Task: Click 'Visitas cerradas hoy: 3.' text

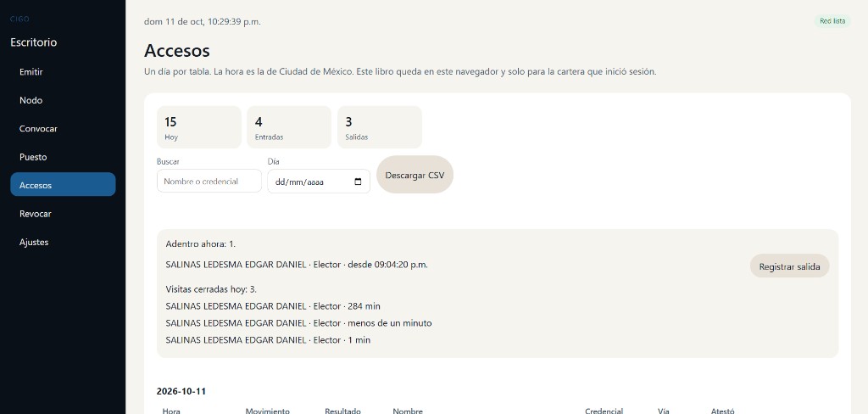Action: point(211,289)
